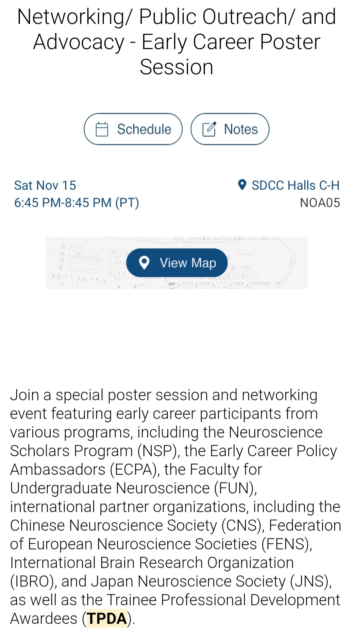Tap the Sat Nov 15 date
The height and width of the screenshot is (644, 353).
(45, 185)
